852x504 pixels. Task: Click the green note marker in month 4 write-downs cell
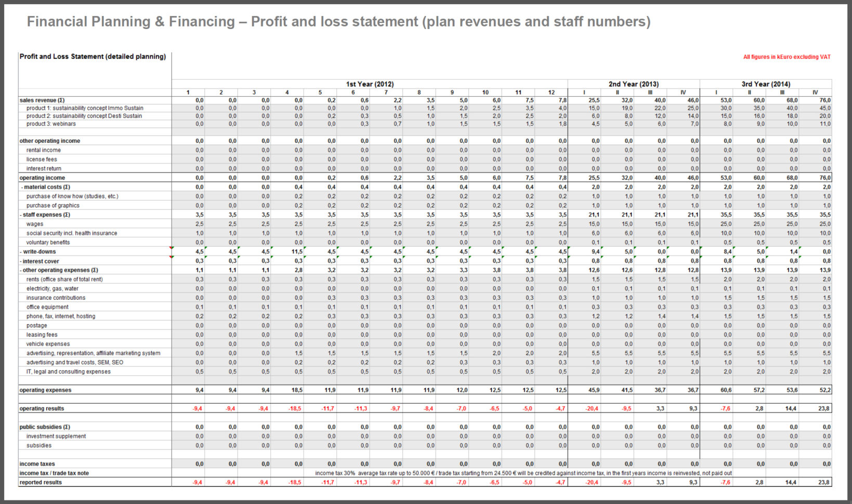[x=305, y=248]
